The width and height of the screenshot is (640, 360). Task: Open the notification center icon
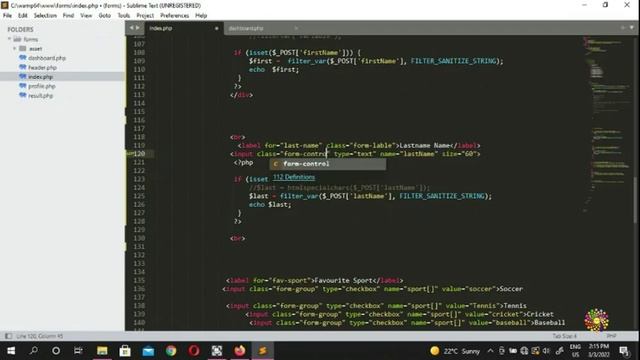pos(624,351)
